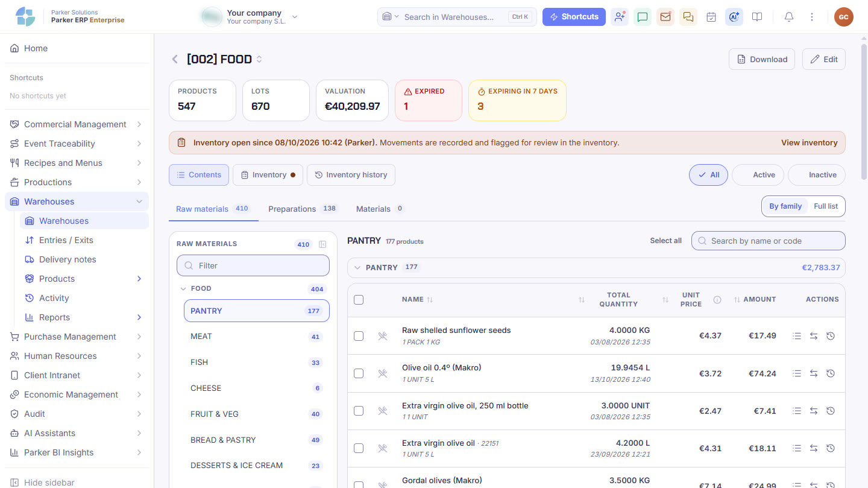The width and height of the screenshot is (868, 488).
Task: Check the Raw shelled sunflower seeds row
Action: pos(359,336)
